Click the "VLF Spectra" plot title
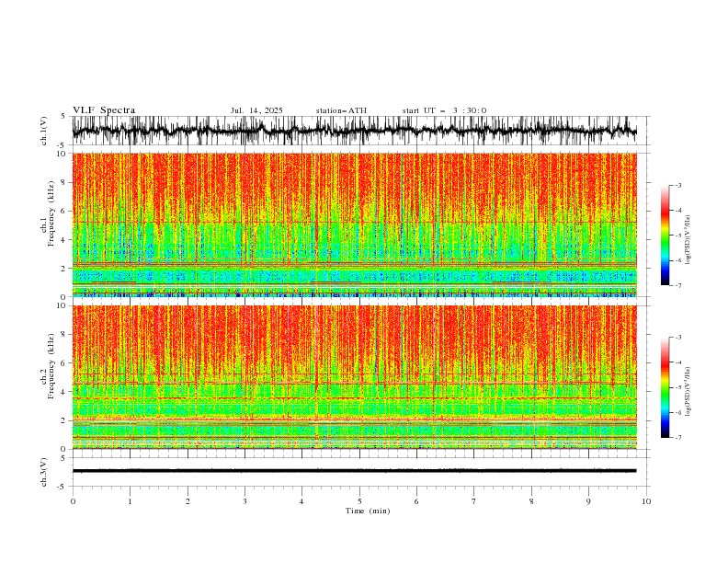 point(104,110)
